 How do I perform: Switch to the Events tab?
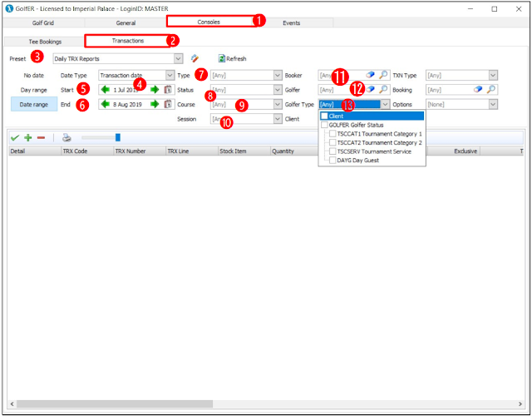coord(292,22)
